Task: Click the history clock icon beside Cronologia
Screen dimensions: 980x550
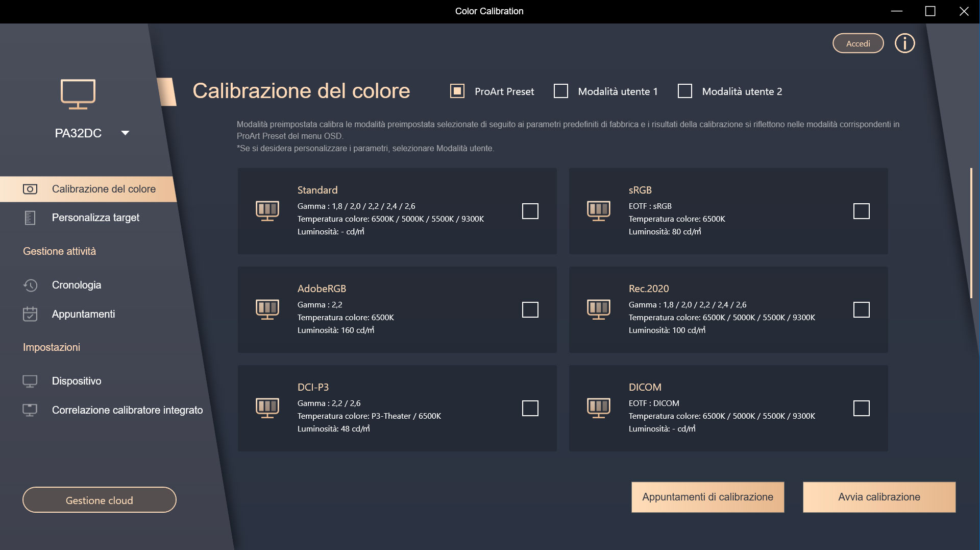Action: pos(30,285)
